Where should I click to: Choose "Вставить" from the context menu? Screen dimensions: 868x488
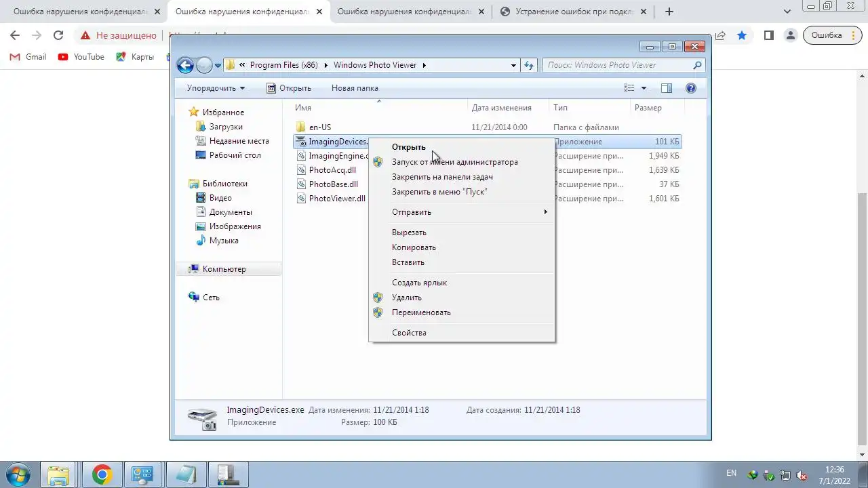coord(462,262)
